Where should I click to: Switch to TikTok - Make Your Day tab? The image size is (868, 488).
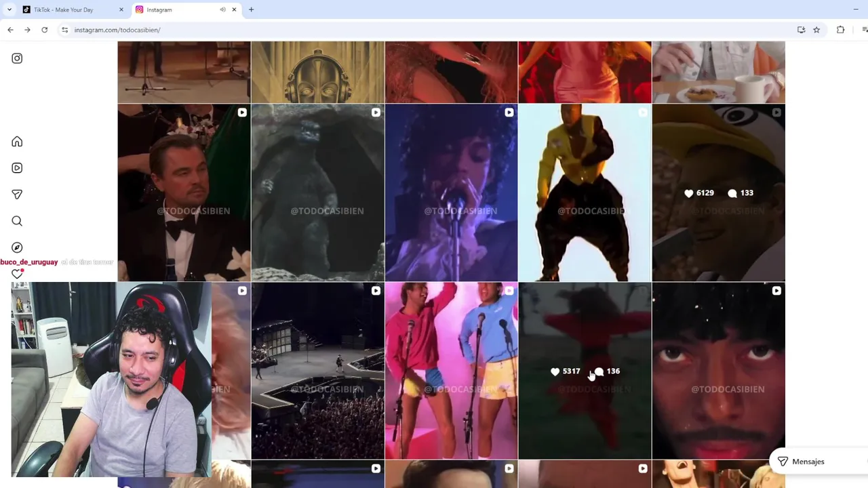[x=72, y=9]
